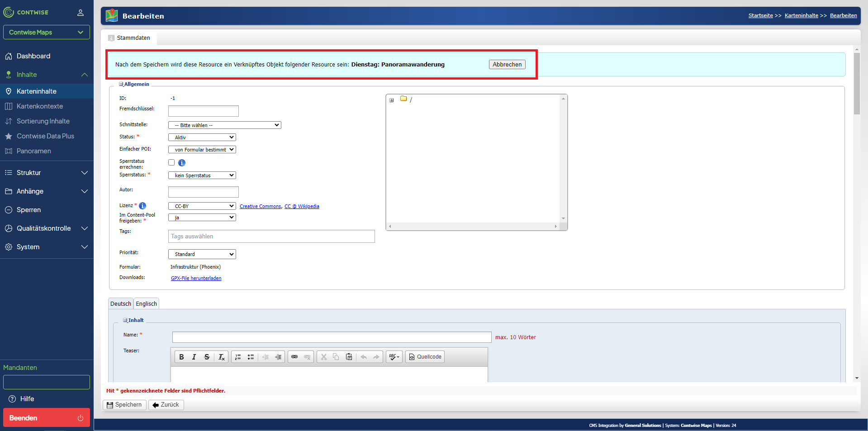Collapse the Inhalte sidebar section
Viewport: 868px width, 431px height.
(47, 75)
